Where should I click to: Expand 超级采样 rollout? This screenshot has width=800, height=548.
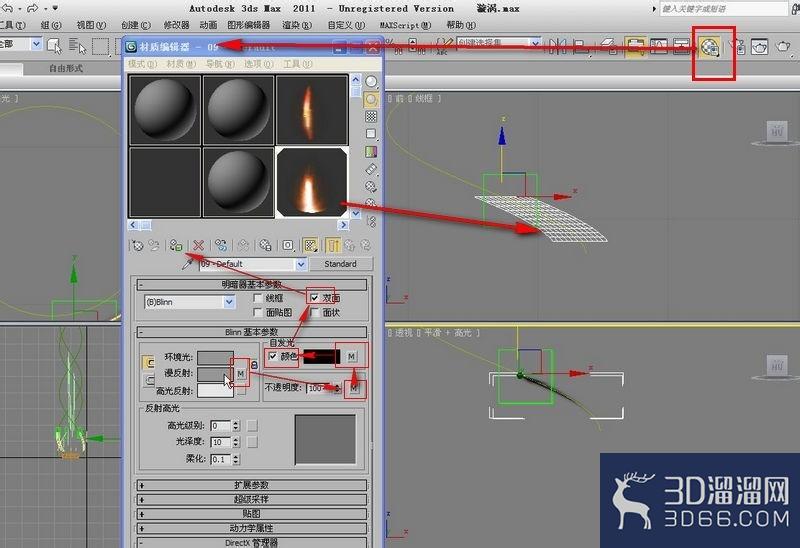coord(252,499)
